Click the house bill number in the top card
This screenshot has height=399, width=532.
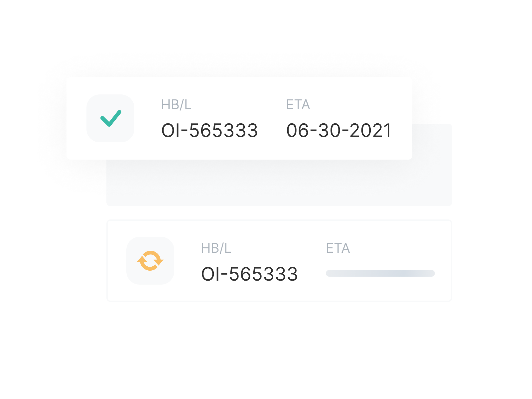tap(209, 130)
